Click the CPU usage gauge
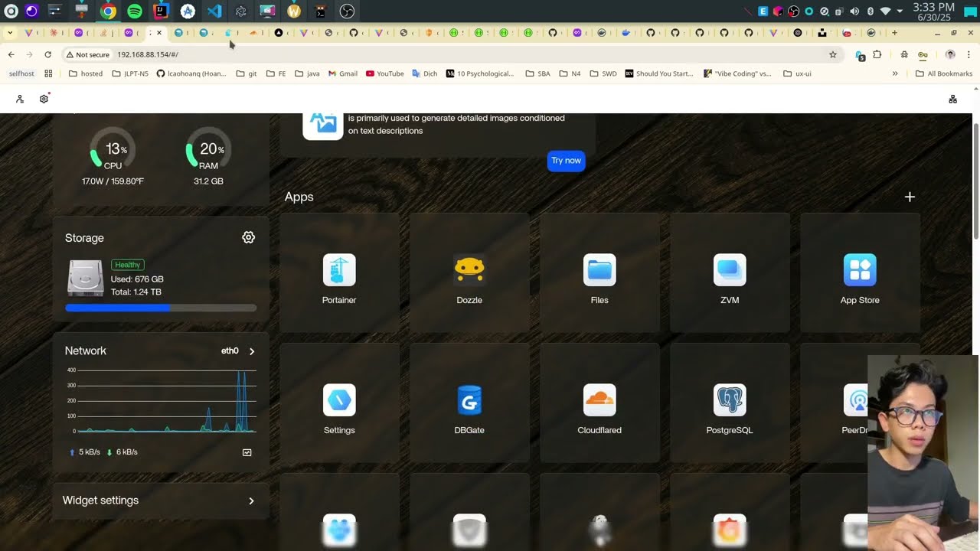This screenshot has height=551, width=980. (x=113, y=150)
